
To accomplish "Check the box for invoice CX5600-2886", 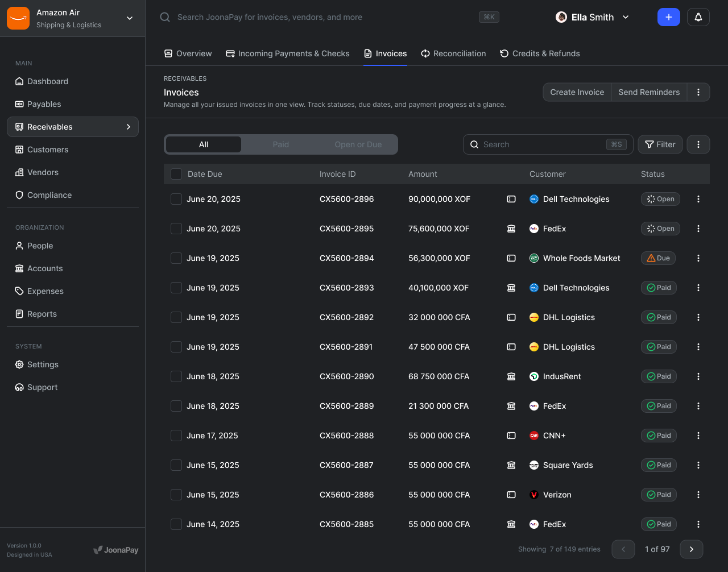I will [176, 495].
